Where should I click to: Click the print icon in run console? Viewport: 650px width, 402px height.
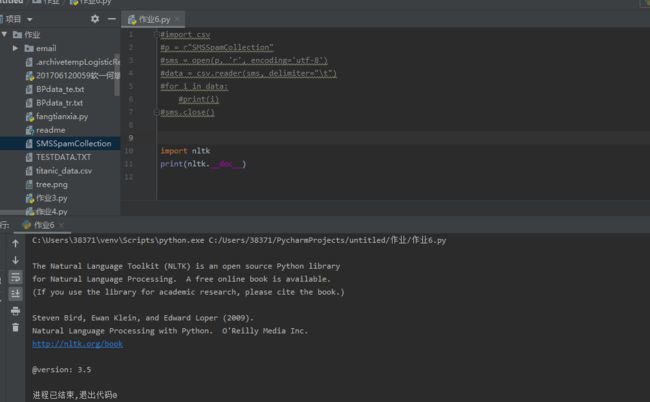(x=15, y=311)
